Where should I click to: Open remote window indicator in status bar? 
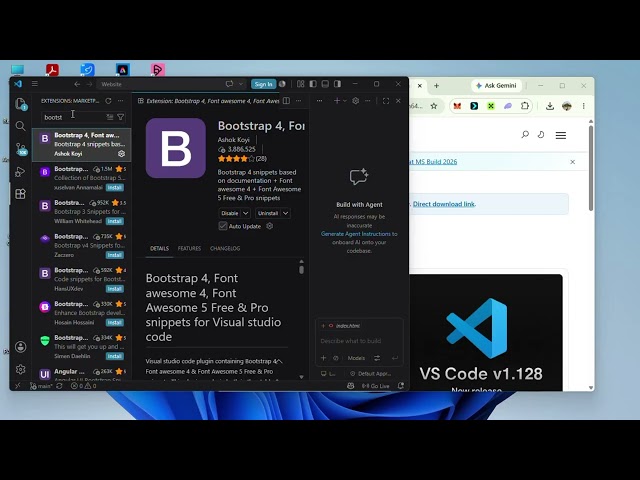18,386
